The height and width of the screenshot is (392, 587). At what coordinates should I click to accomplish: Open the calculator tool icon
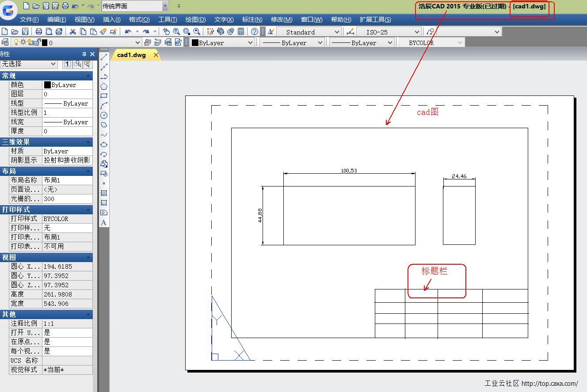point(241,31)
